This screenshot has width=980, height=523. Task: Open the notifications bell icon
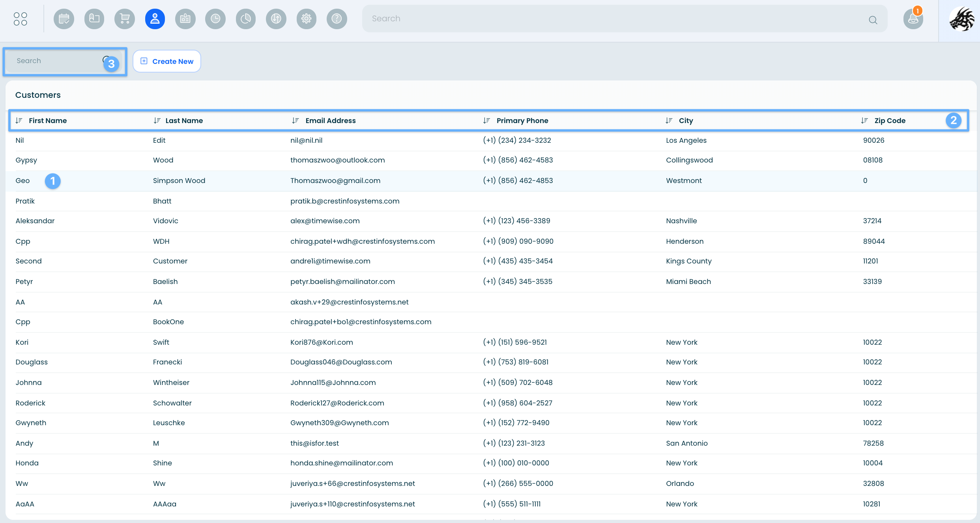pos(913,19)
